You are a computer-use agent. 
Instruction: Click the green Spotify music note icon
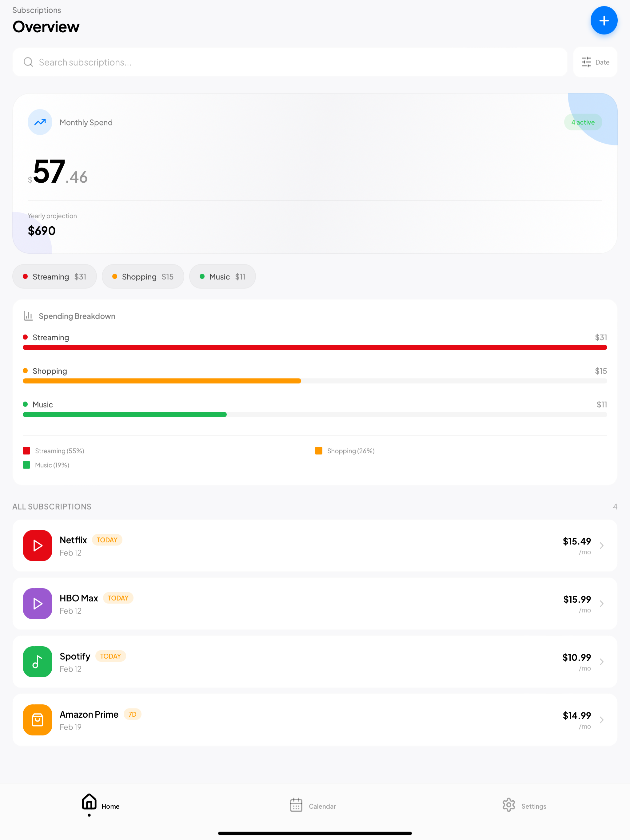(38, 662)
